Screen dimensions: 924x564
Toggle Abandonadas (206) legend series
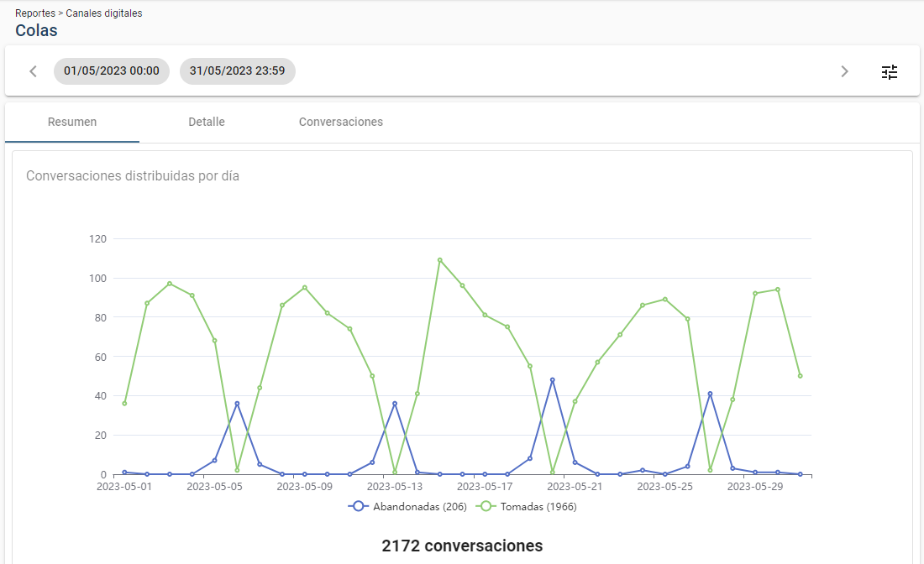407,506
